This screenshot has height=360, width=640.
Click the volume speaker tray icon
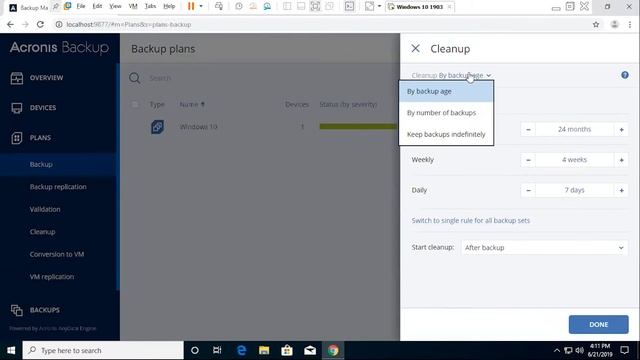point(580,351)
